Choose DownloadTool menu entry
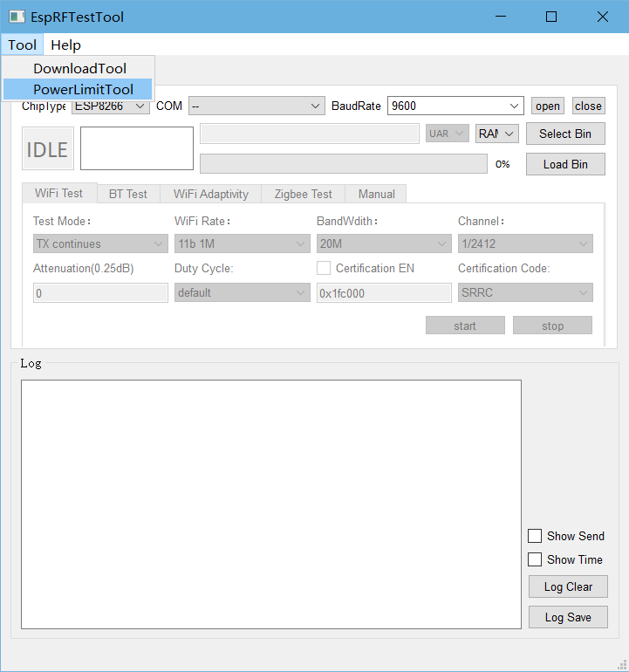 click(x=79, y=68)
